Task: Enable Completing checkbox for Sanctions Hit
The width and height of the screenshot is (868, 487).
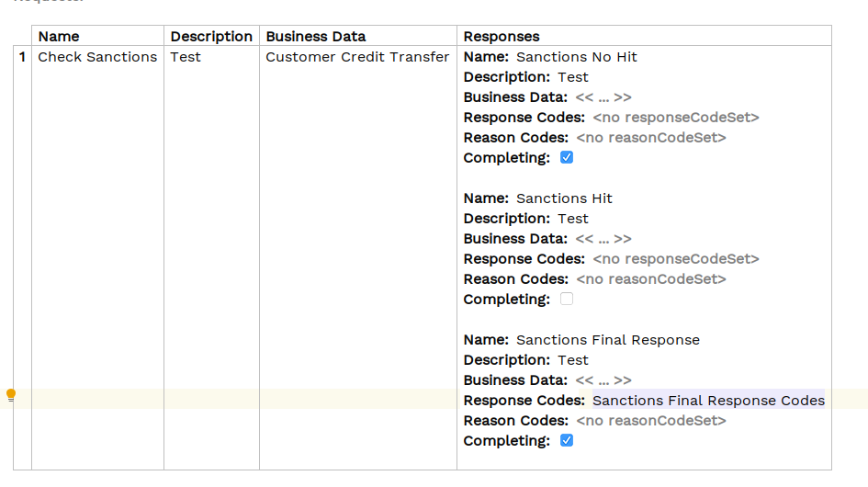Action: [567, 300]
